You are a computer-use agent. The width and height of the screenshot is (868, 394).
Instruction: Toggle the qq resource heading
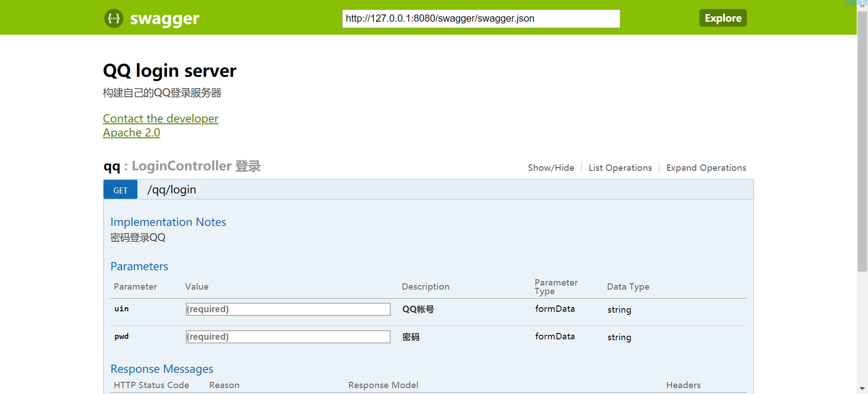pyautogui.click(x=112, y=166)
